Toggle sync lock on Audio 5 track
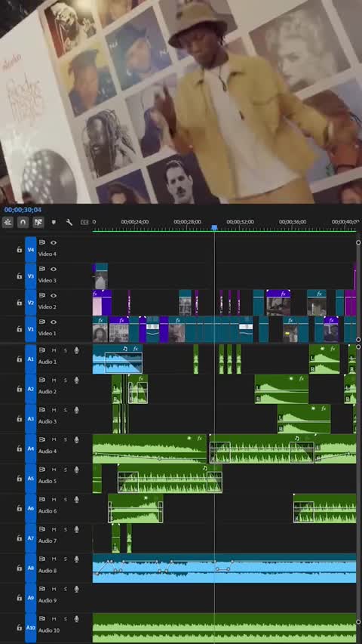 (42, 470)
